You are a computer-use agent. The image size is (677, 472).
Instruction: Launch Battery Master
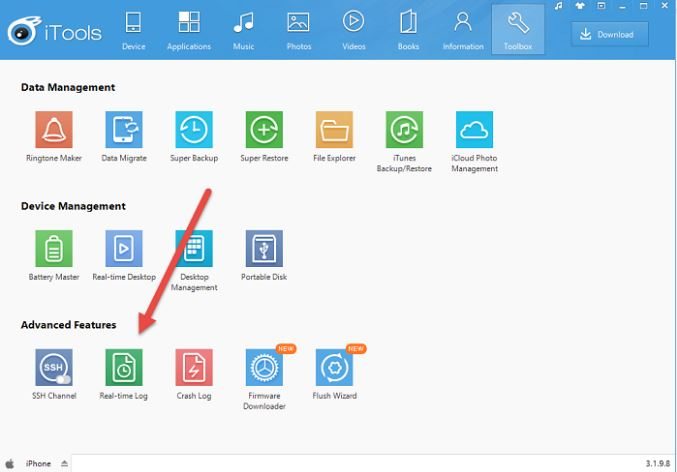[54, 248]
